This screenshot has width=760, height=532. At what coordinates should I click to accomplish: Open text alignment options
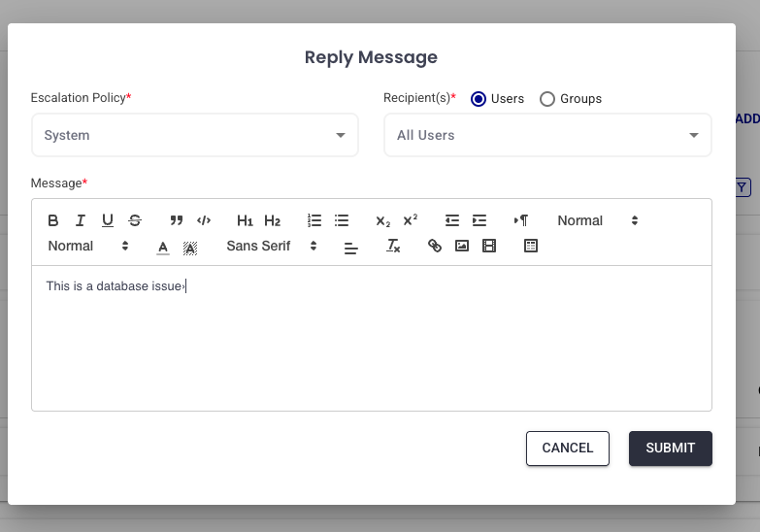351,248
